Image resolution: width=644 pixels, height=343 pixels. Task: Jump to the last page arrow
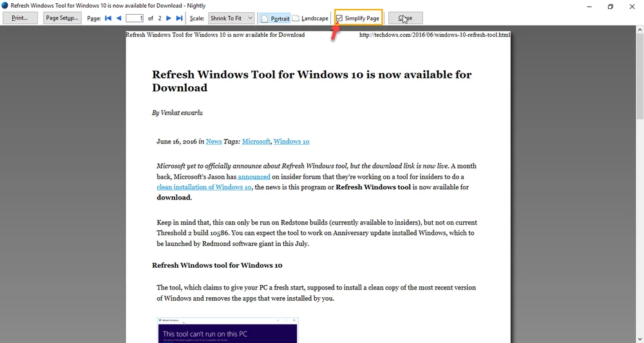(179, 18)
